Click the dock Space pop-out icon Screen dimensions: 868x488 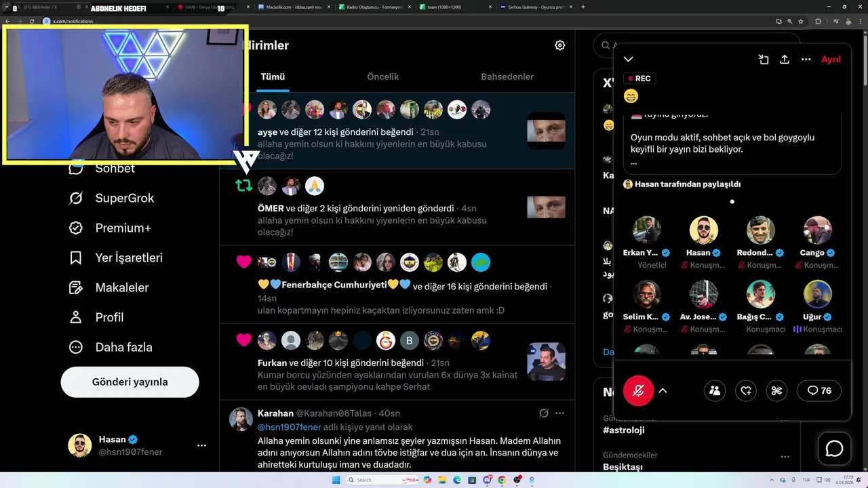764,60
